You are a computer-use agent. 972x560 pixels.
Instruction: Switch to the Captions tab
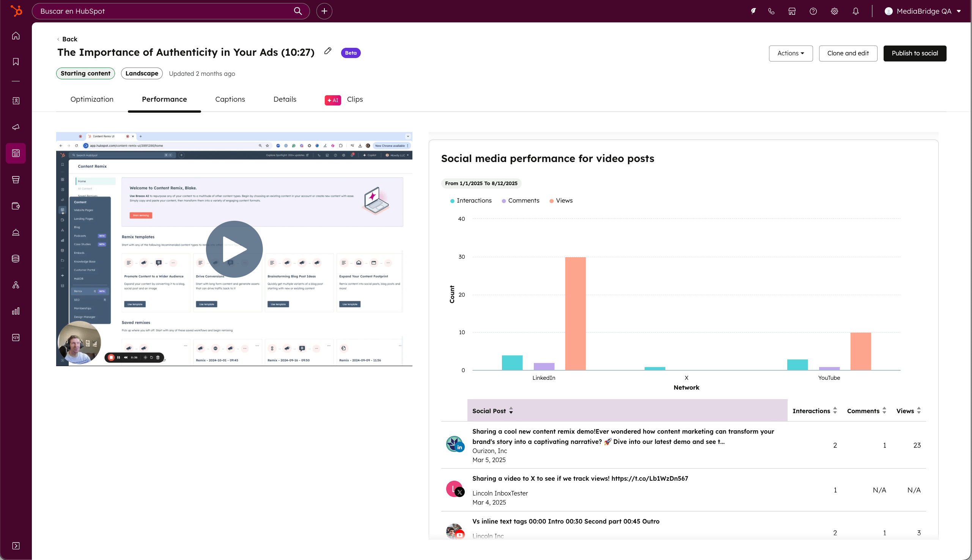tap(230, 99)
